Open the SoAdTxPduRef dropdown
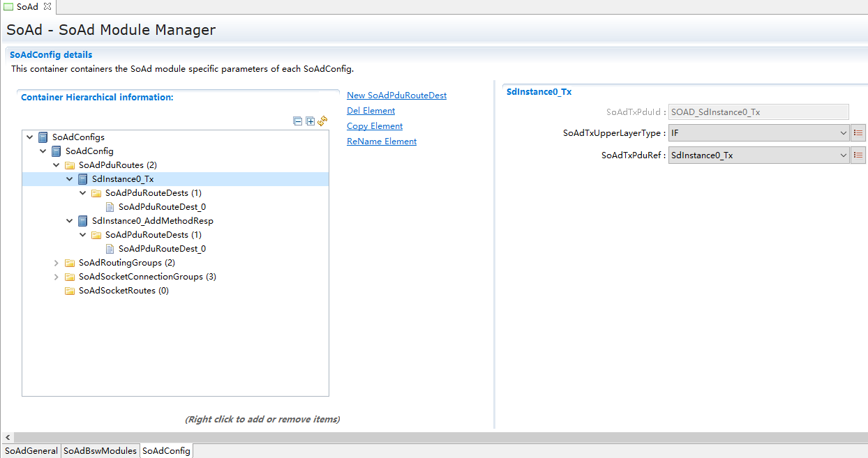Screen dimensions: 868x458 tap(758, 155)
